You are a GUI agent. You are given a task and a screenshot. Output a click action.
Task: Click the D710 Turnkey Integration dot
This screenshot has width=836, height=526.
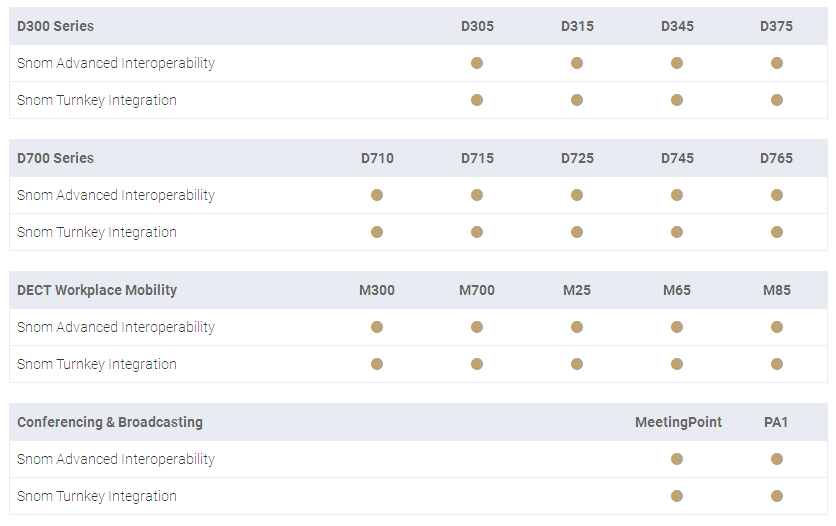(377, 232)
